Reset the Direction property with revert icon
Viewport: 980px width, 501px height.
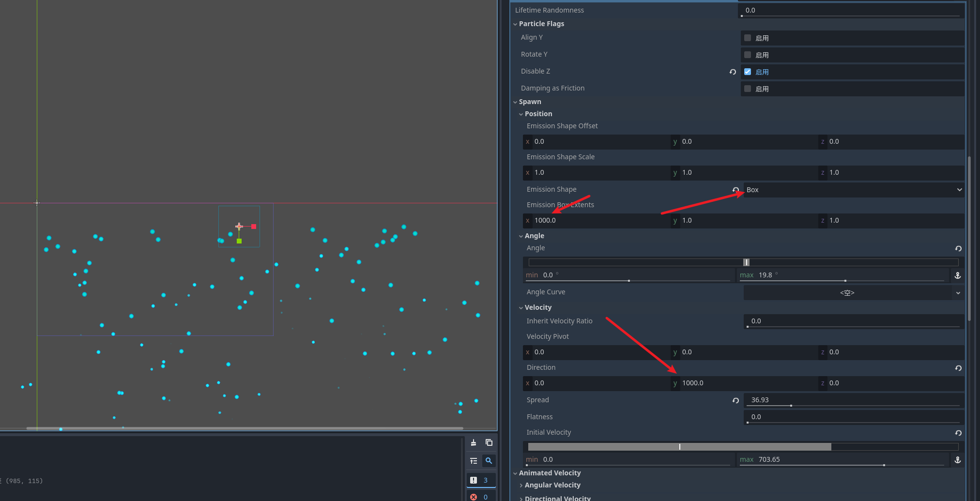(958, 368)
